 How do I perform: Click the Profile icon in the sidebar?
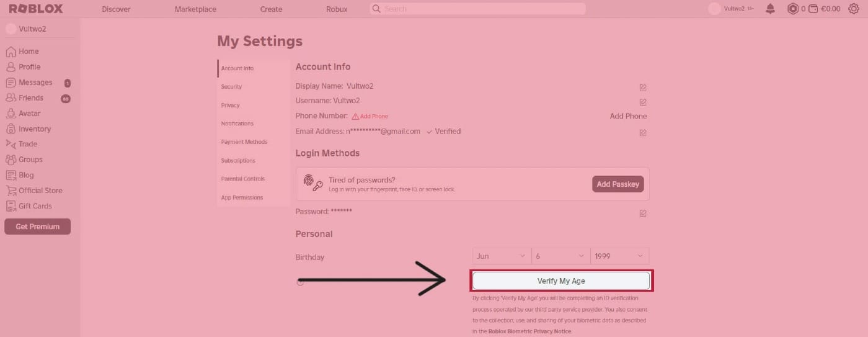click(x=11, y=67)
